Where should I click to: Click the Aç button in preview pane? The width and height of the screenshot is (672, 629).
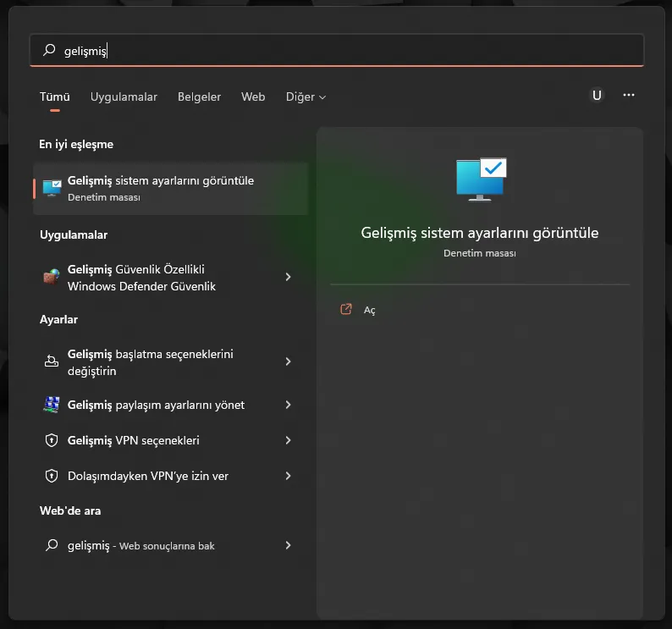pyautogui.click(x=369, y=310)
